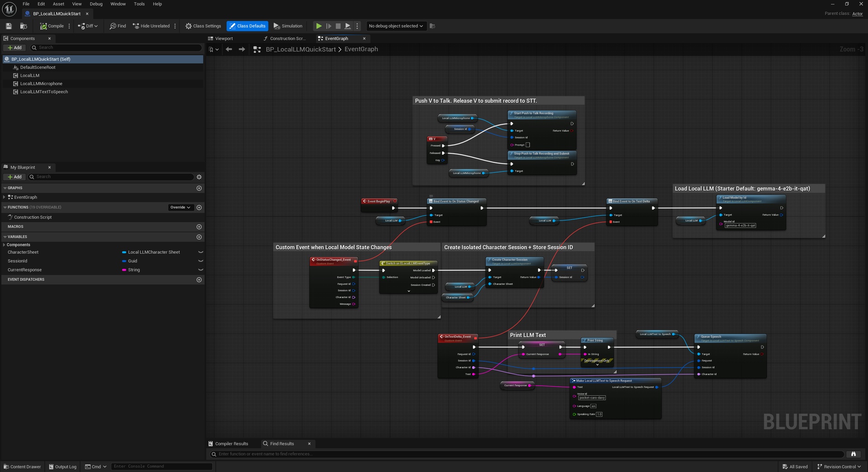Add a new graph with the GRAPHS plus
Image resolution: width=868 pixels, height=472 pixels.
[199, 188]
